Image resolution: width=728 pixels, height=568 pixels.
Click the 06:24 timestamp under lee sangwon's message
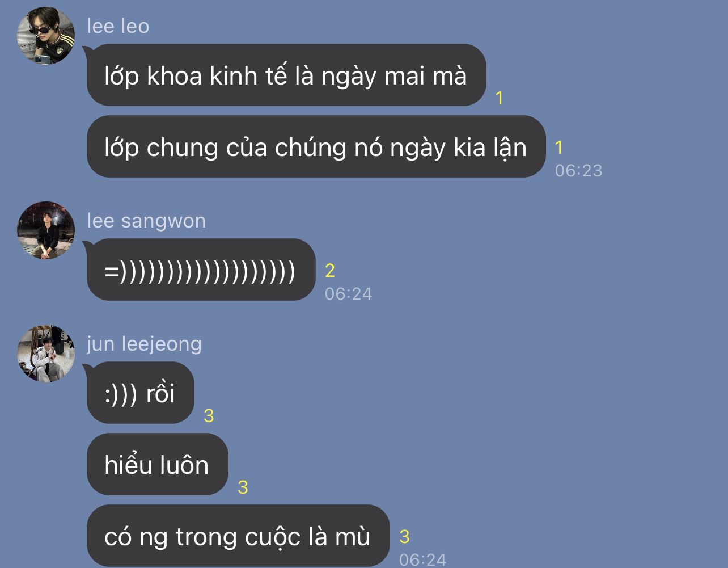[x=348, y=293]
